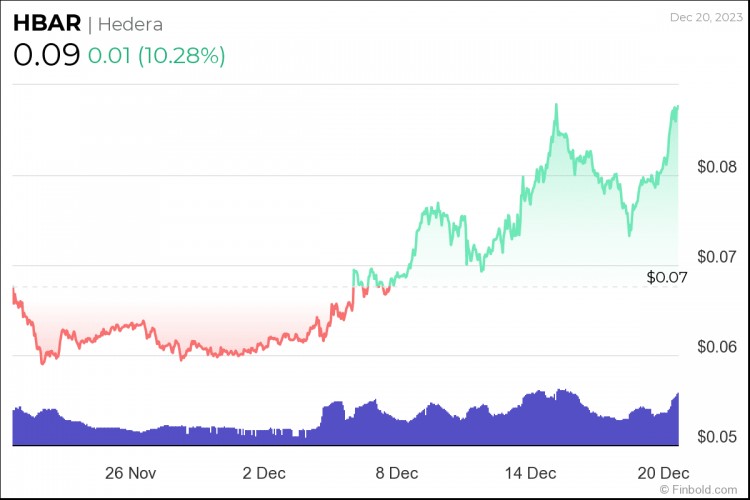Select the 2 Dec date marker
Image resolution: width=750 pixels, height=500 pixels.
pyautogui.click(x=263, y=472)
